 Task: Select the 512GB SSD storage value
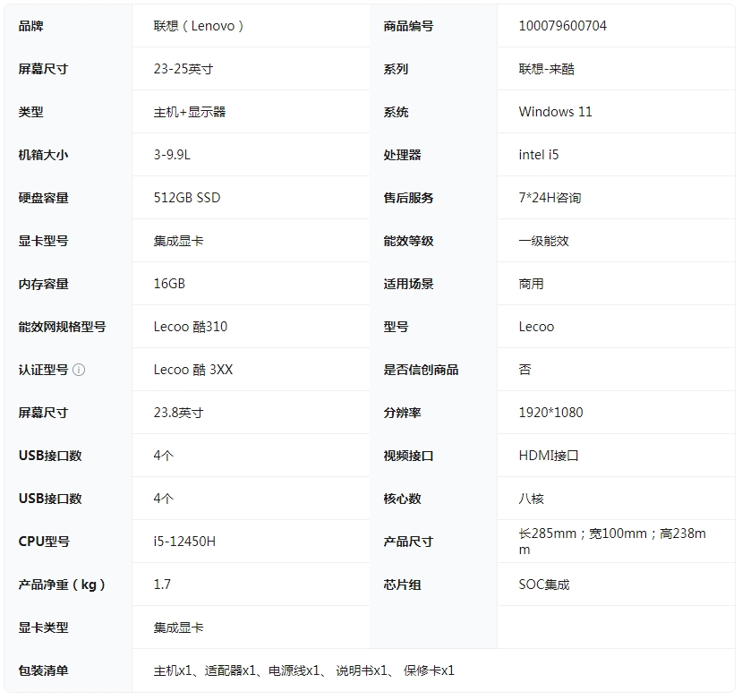186,198
